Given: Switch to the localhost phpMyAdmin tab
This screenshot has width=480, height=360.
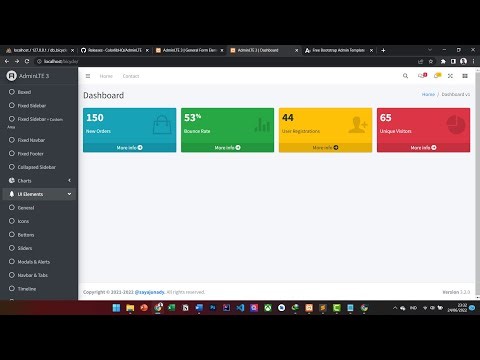Looking at the screenshot, I should [40, 50].
